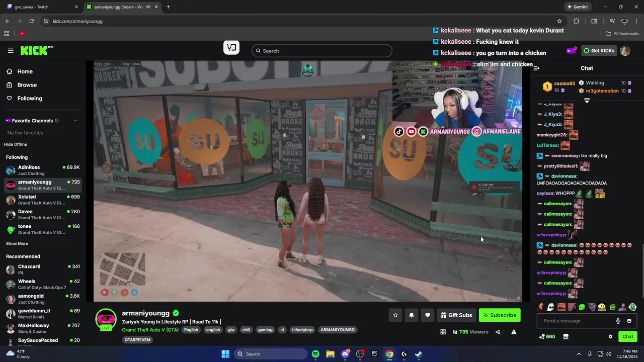
Task: Click the GTARPFIVEM tag
Action: [137, 340]
